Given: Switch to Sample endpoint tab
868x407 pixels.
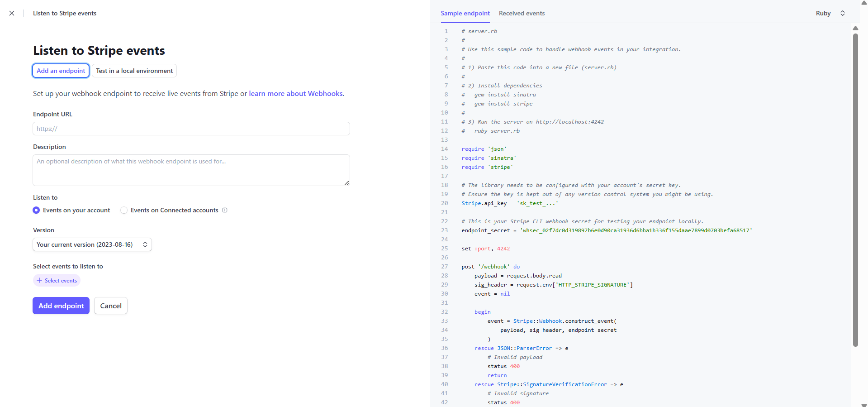Looking at the screenshot, I should (465, 13).
